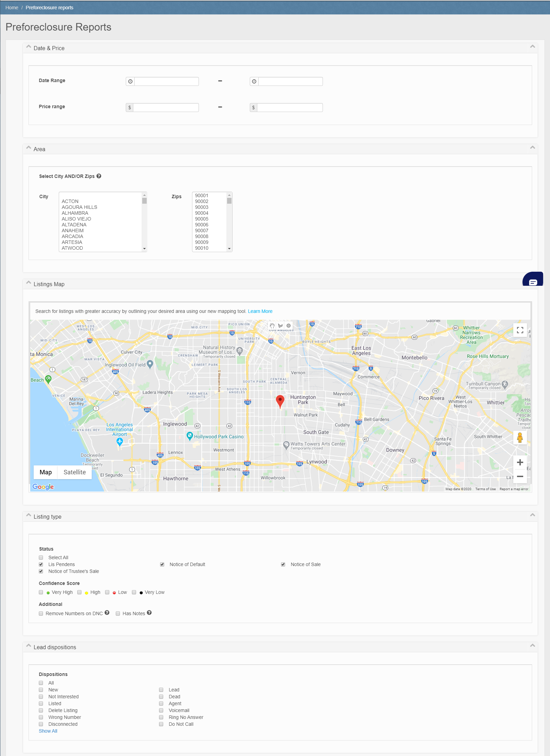The image size is (550, 756).
Task: Switch the map to Satellite view
Action: [75, 472]
